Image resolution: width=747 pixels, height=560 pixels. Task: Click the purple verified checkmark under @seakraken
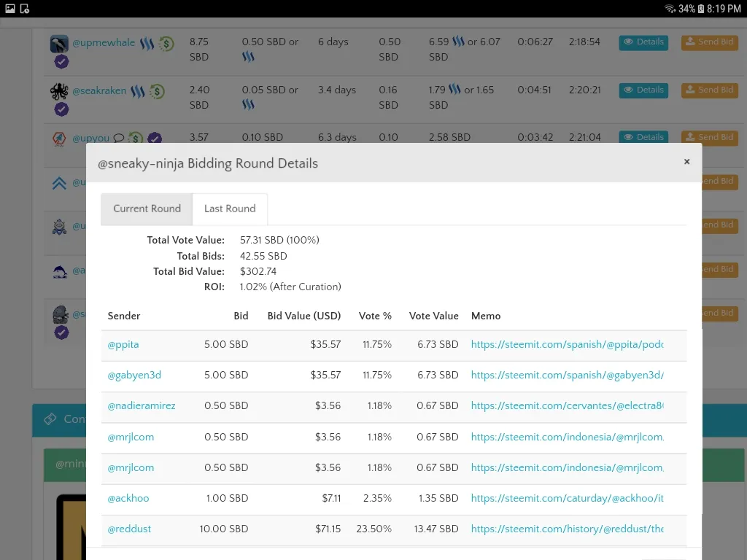[x=61, y=109]
